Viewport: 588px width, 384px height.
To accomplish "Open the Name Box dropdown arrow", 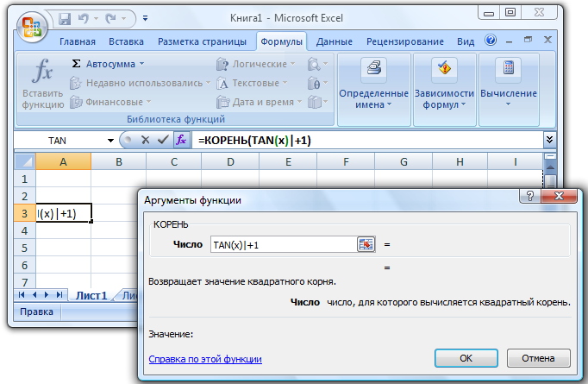I will point(110,141).
